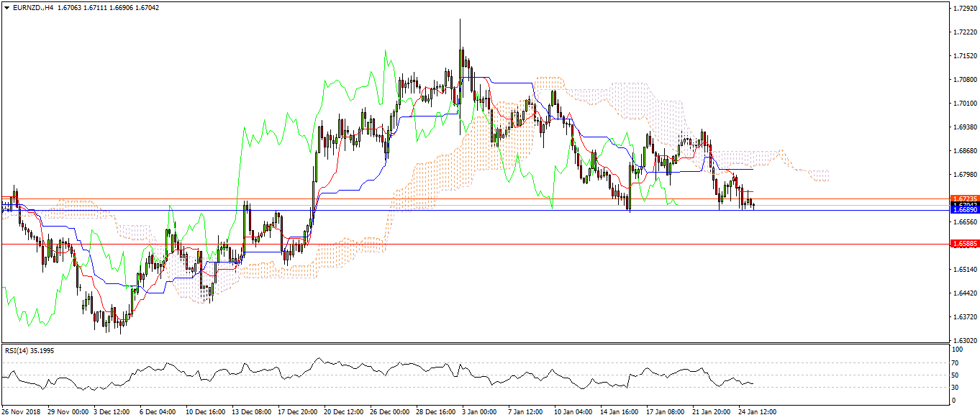Click the RSI 100 scale label

(x=957, y=350)
